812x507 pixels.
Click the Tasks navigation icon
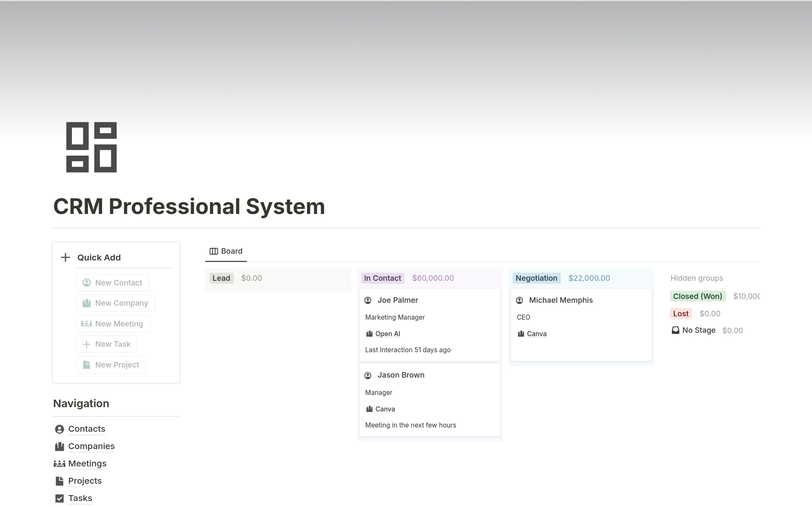click(59, 498)
